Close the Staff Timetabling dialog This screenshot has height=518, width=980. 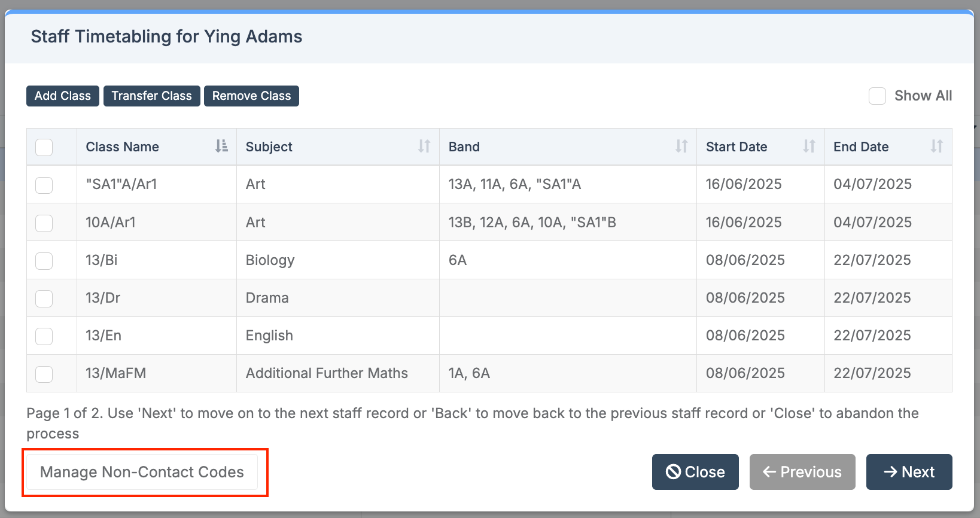[x=695, y=472]
